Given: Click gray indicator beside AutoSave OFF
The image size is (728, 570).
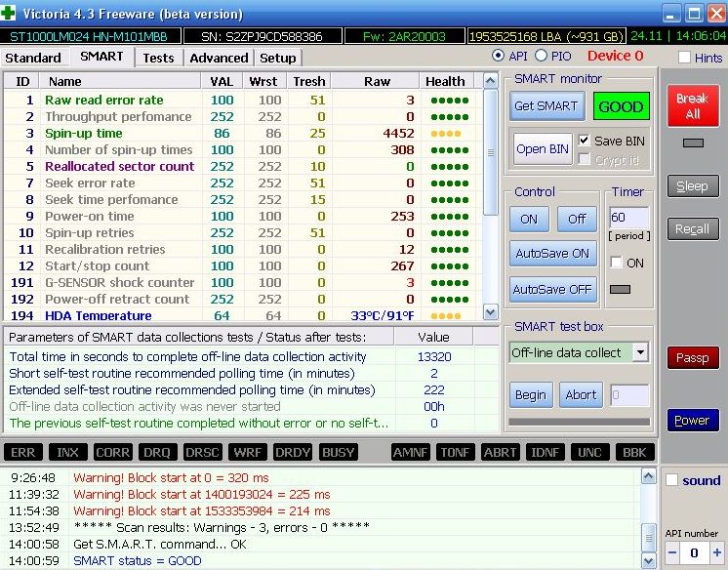Looking at the screenshot, I should [x=620, y=290].
